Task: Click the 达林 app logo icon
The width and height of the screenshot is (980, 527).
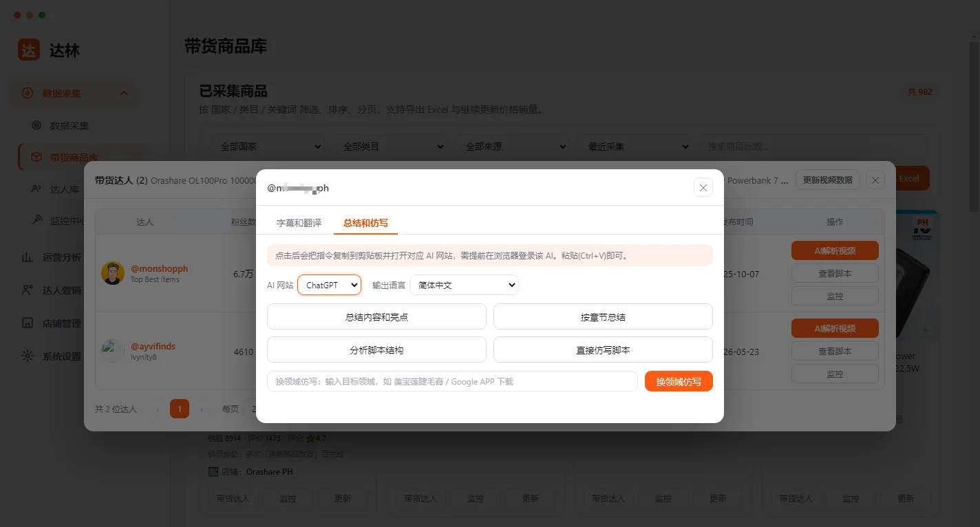Action: pyautogui.click(x=29, y=50)
